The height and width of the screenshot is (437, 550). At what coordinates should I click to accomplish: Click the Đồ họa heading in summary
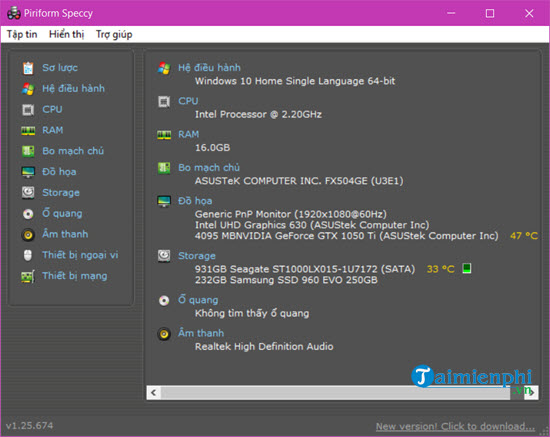point(195,201)
